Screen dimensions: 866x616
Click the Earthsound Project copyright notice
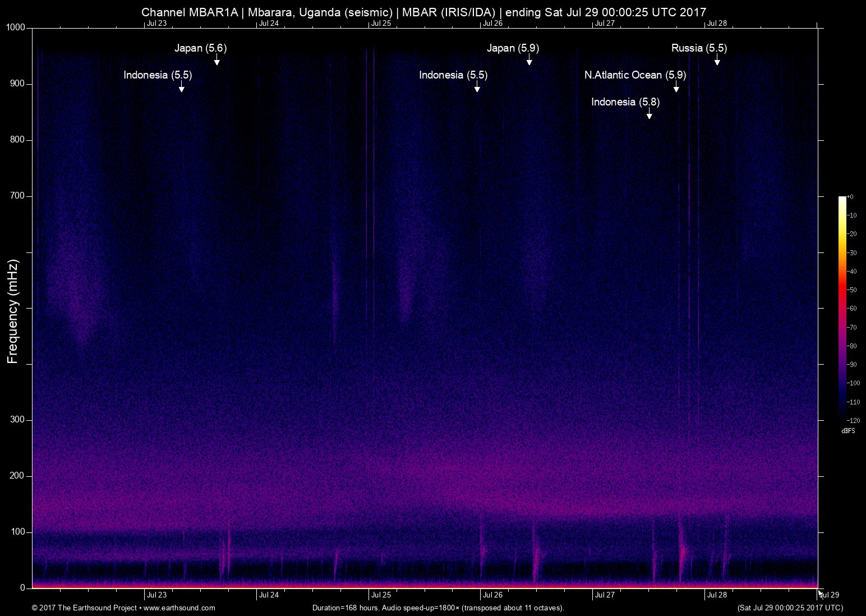(x=84, y=608)
